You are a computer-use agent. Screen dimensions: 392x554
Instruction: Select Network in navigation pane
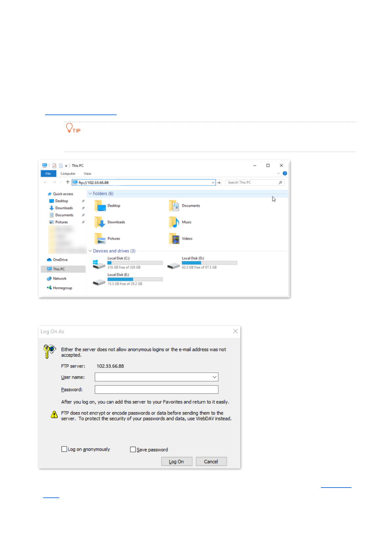[57, 279]
